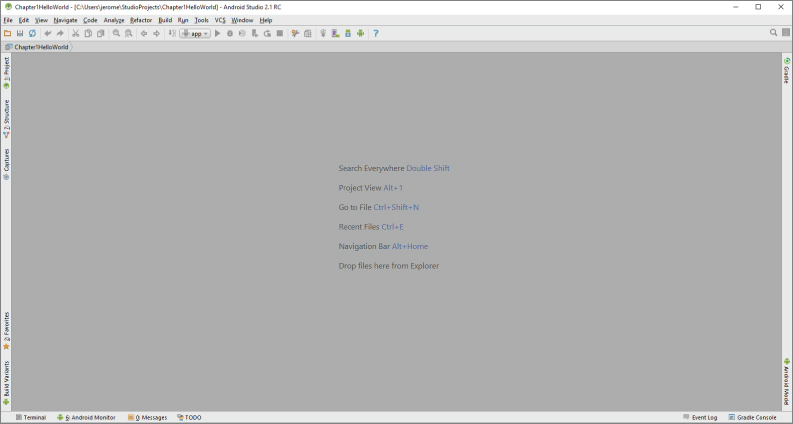The width and height of the screenshot is (793, 424).
Task: Open the app run configuration dropdown
Action: coord(195,33)
